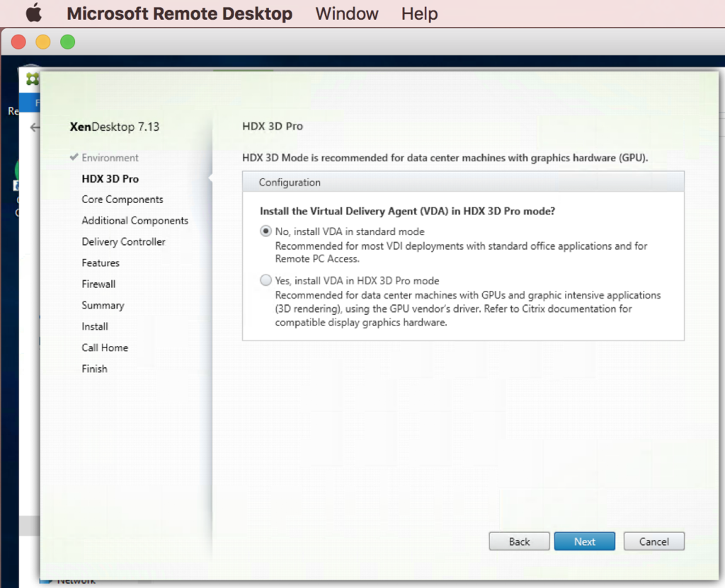Click the XenDesktop 7.13 title

tap(114, 127)
